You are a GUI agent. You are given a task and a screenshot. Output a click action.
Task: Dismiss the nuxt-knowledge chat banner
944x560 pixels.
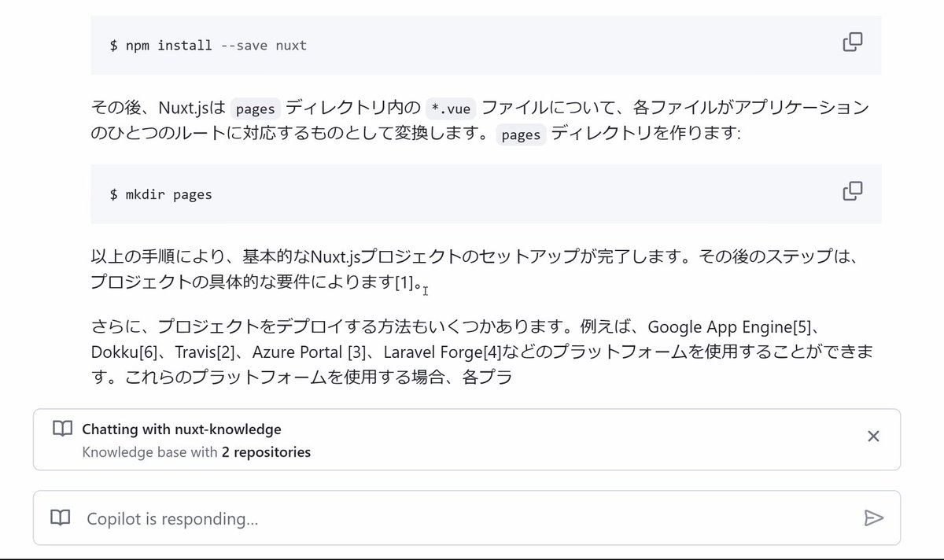[x=873, y=437]
